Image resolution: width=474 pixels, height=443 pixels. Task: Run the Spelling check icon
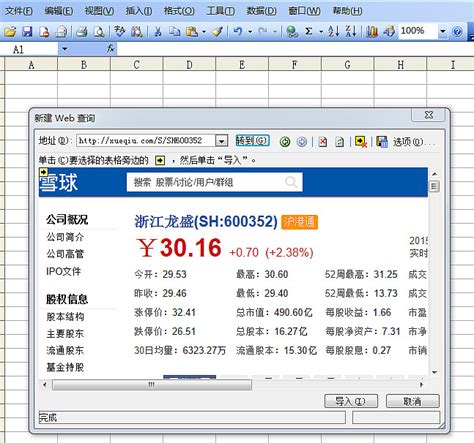tap(119, 31)
